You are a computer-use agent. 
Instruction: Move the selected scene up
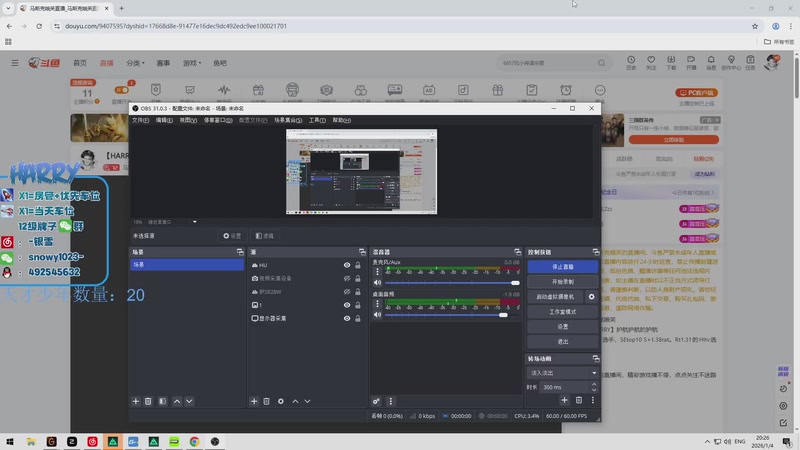tap(177, 401)
